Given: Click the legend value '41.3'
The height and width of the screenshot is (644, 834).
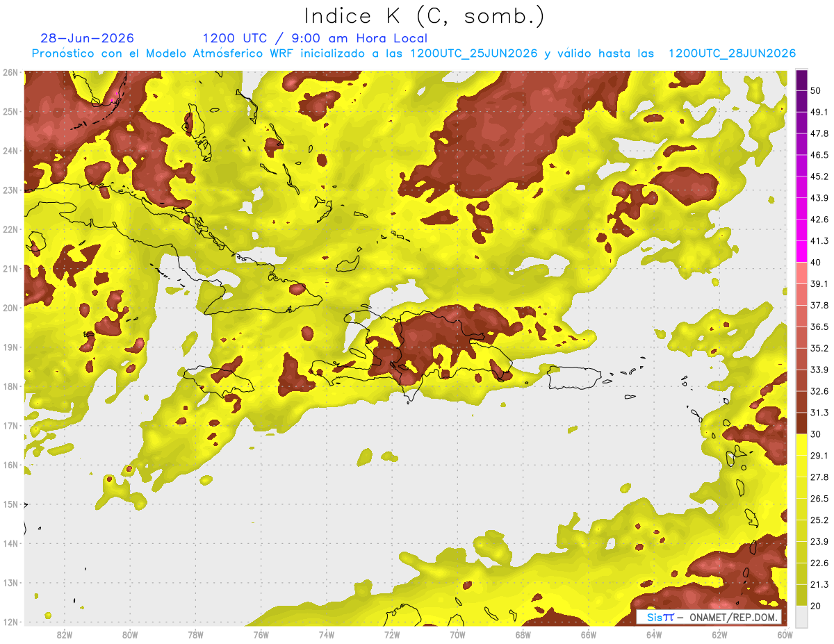Looking at the screenshot, I should [819, 241].
